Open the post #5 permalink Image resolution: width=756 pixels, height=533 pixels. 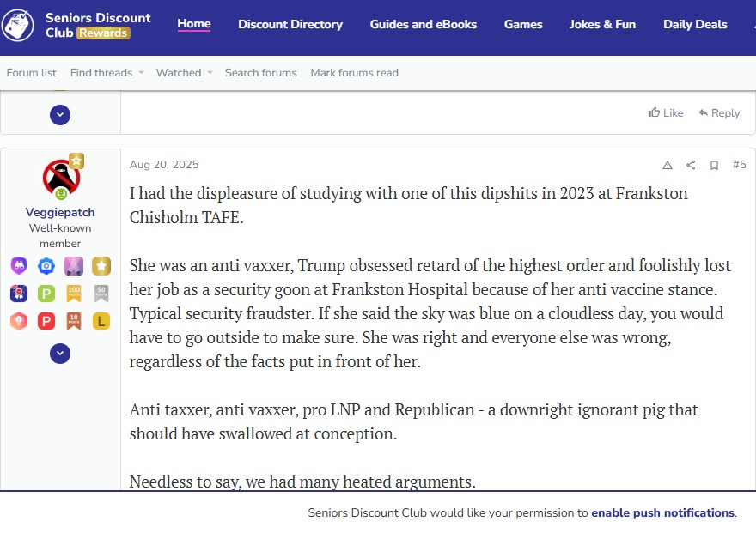739,164
